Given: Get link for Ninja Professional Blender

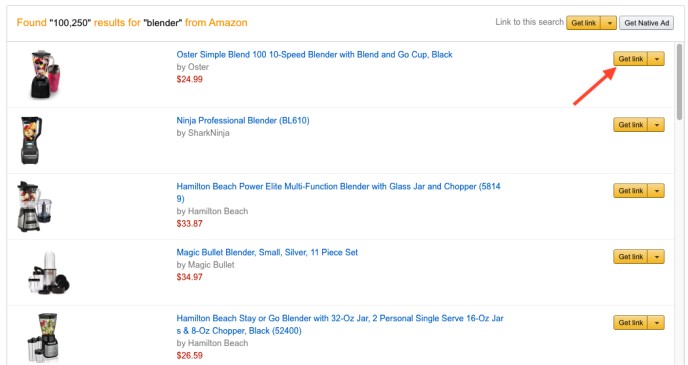Looking at the screenshot, I should coord(631,125).
